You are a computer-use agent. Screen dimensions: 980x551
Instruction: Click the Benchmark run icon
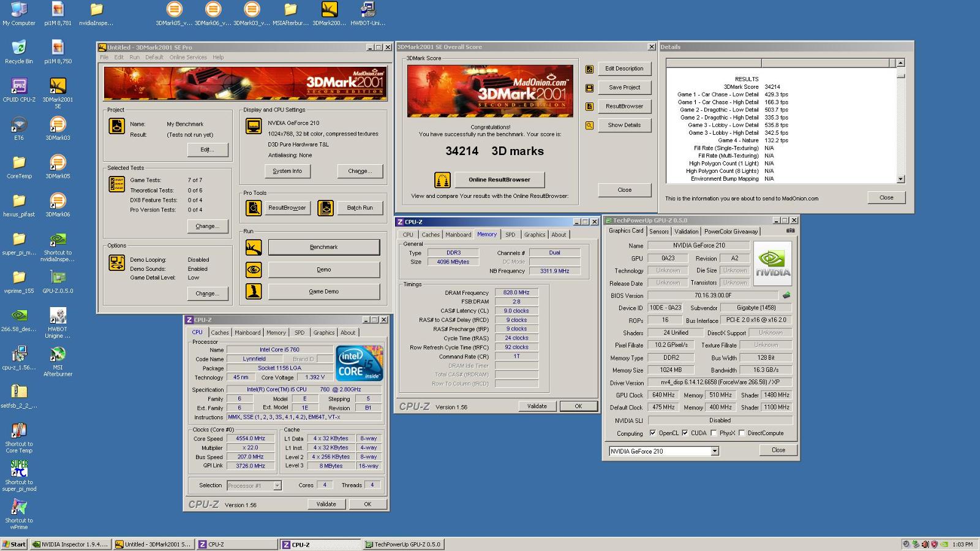tap(254, 247)
